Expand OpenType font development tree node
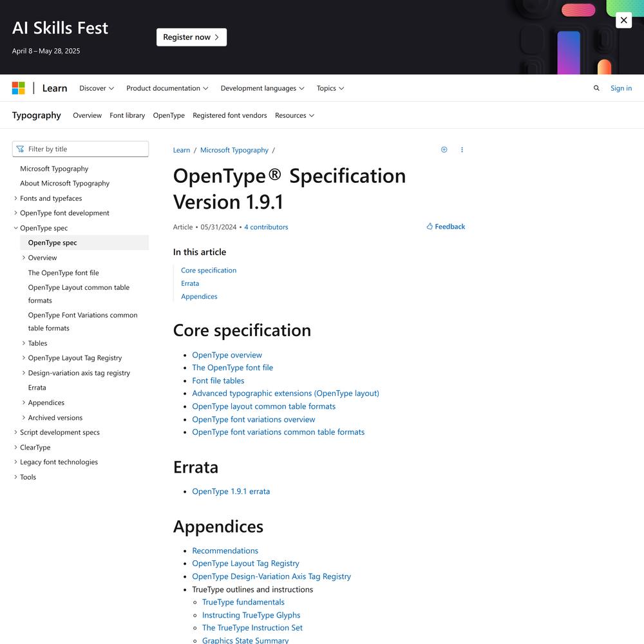Screen dimensions: 644x644 [15, 213]
